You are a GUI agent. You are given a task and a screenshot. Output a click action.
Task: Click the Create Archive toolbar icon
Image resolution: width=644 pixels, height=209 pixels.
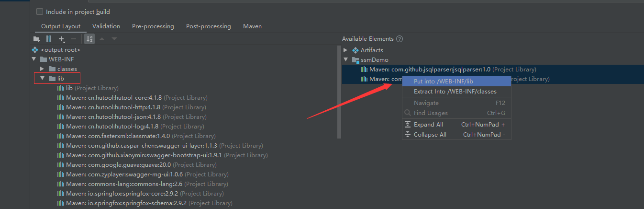tap(49, 39)
